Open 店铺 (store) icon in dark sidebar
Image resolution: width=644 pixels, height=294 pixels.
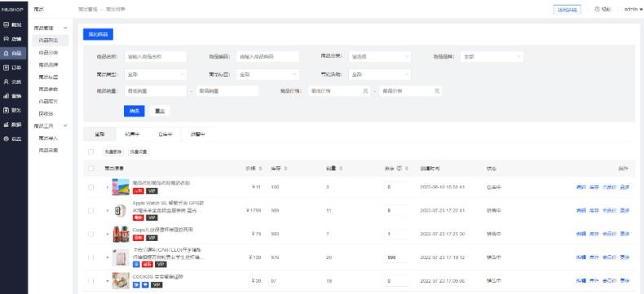pyautogui.click(x=6, y=39)
